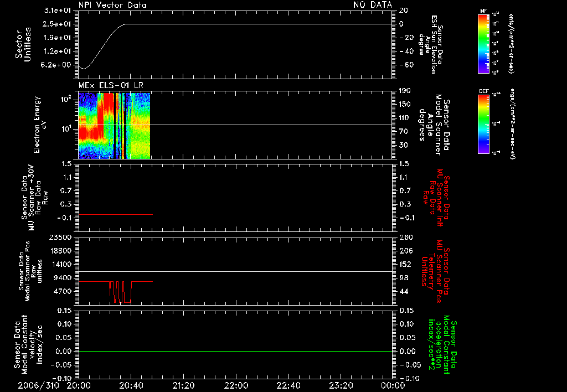Click the "2006/310" date label
This screenshot has width=567, height=392.
click(x=39, y=385)
